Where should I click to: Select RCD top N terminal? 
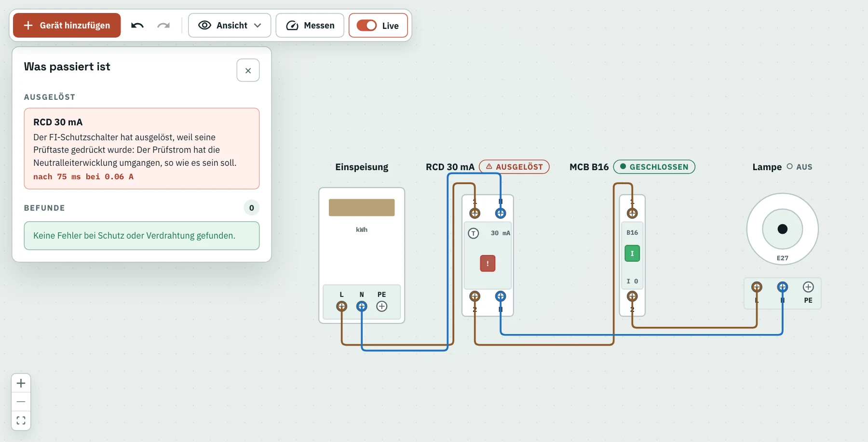[x=501, y=213]
